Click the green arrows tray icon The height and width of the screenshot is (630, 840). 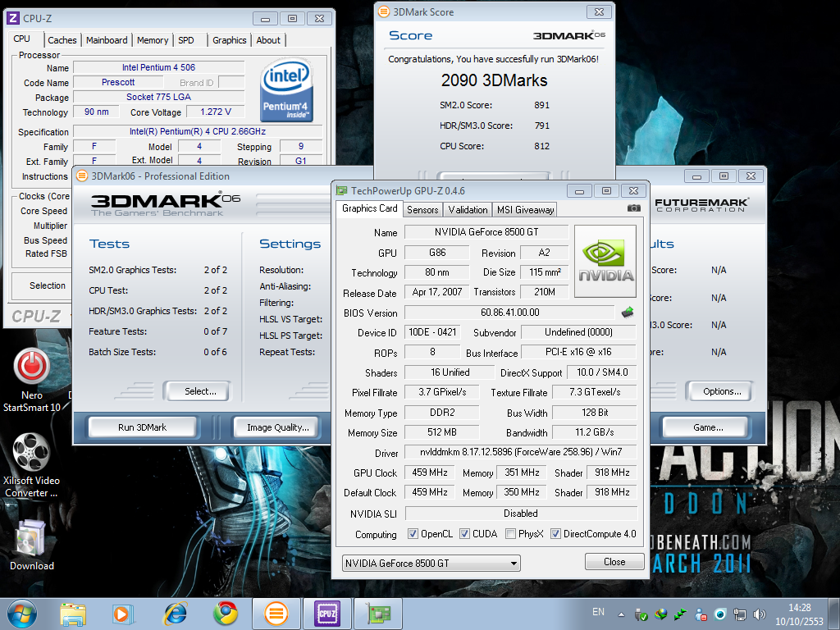680,614
